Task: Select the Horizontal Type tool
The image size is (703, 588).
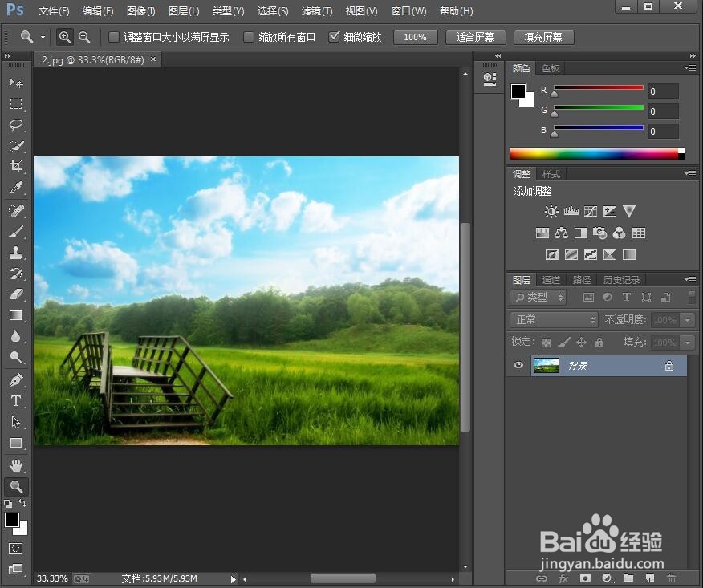Action: [16, 400]
